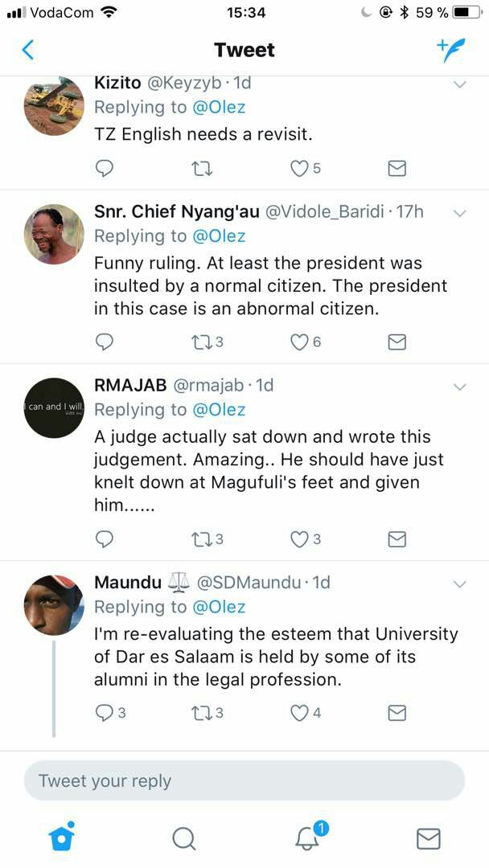The width and height of the screenshot is (489, 868).
Task: Retweet Snr. Chief Nyang'au's funny ruling tweet
Action: pyautogui.click(x=201, y=342)
